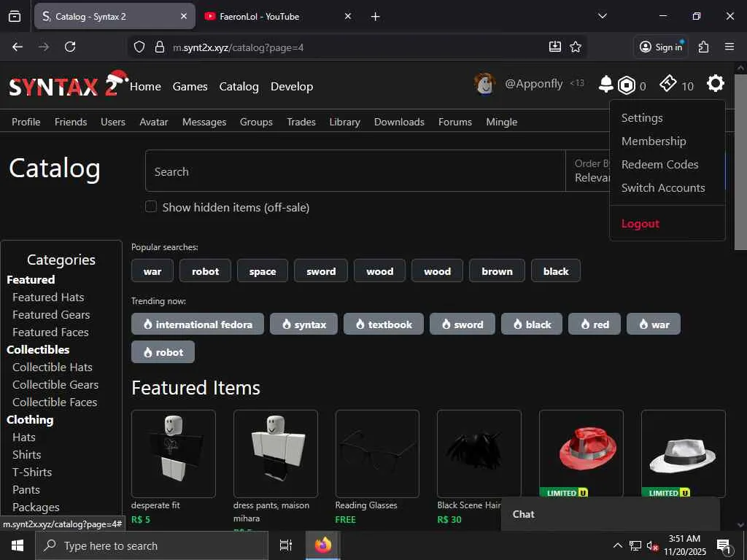Click the 'international fedora' trending button
The height and width of the screenshot is (560, 747).
[x=198, y=324]
